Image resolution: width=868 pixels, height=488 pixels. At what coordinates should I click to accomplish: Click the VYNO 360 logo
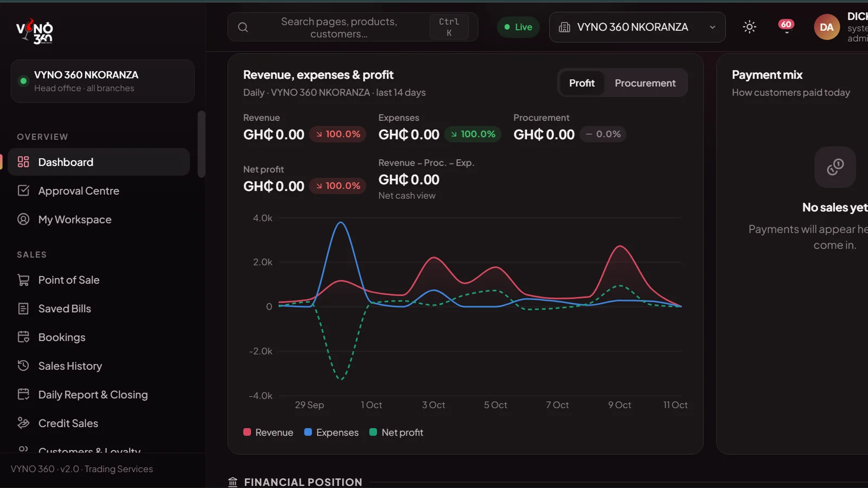tap(35, 31)
